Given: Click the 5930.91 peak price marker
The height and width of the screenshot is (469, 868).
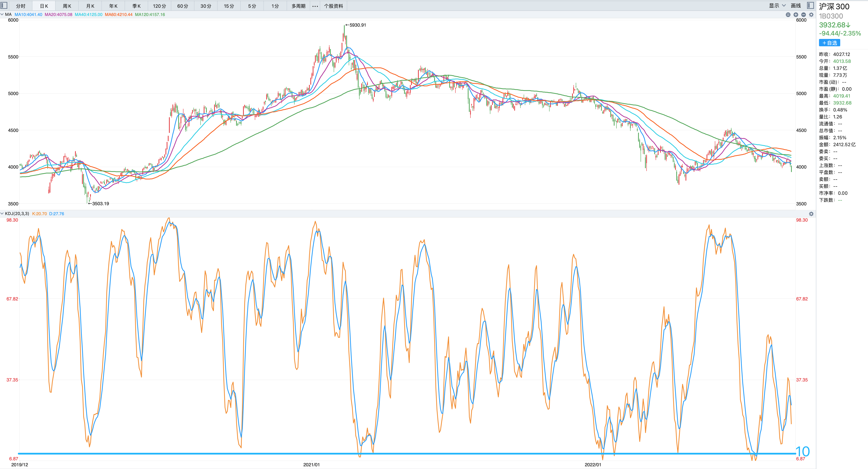Looking at the screenshot, I should click(357, 25).
